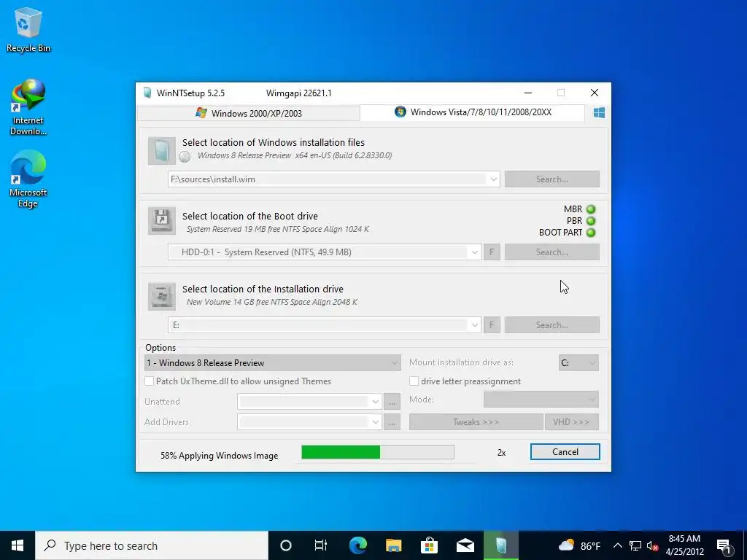The height and width of the screenshot is (560, 747).
Task: Select the Microsoft Edge desktop shortcut
Action: point(28,179)
